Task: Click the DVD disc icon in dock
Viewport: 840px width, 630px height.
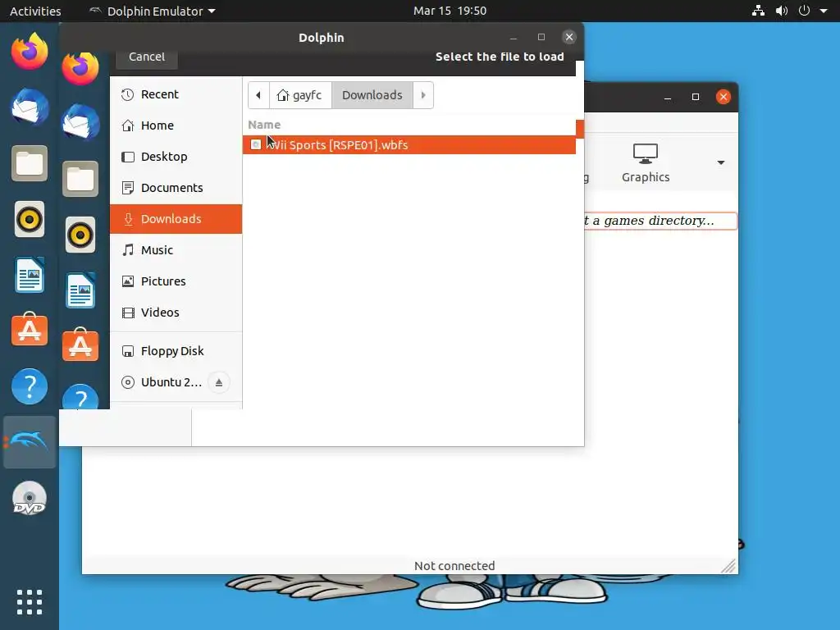Action: click(30, 499)
